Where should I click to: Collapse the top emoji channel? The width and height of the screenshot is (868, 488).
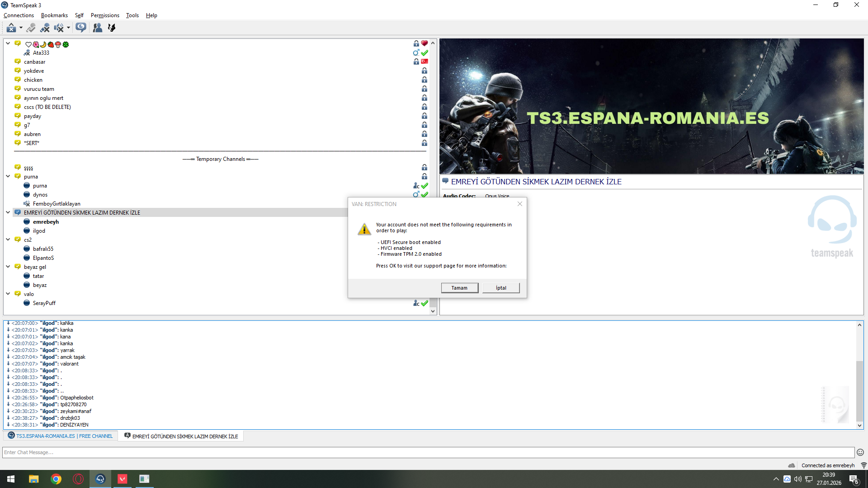(8, 43)
